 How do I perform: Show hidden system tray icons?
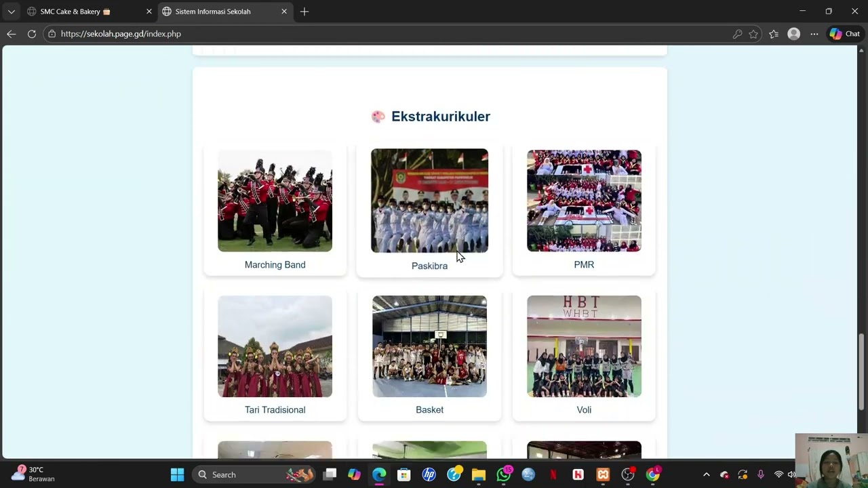pyautogui.click(x=706, y=475)
